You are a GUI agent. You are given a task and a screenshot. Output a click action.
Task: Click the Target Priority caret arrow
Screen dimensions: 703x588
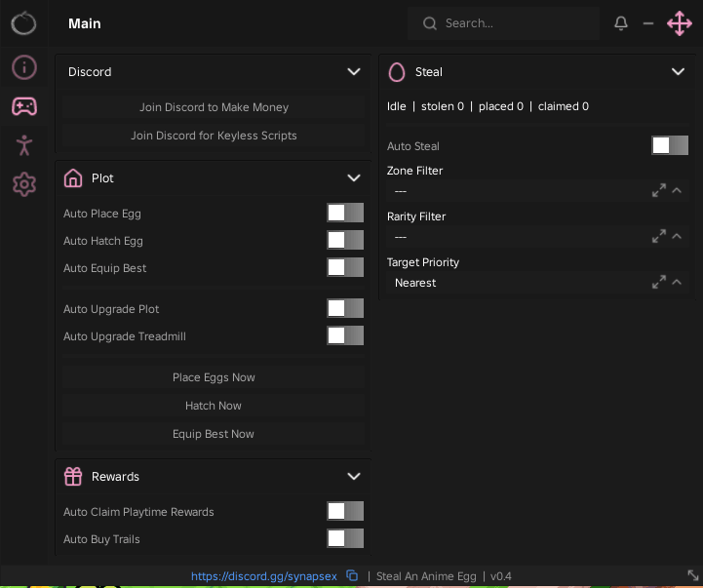[x=677, y=282]
